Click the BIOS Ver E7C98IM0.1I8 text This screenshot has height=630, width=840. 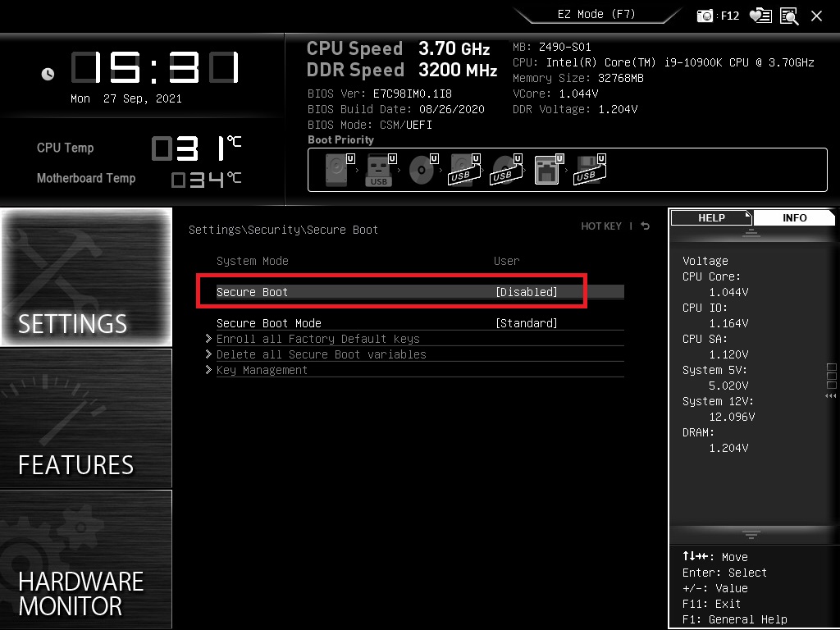380,94
